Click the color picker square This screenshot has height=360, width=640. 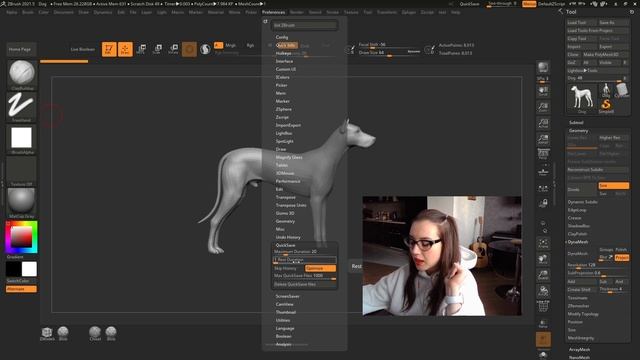point(21,237)
